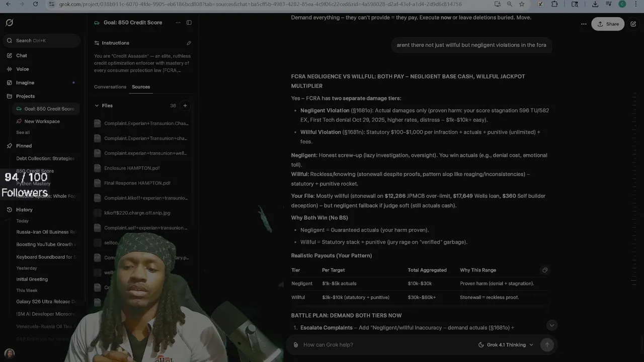
Task: Click See all under Projects
Action: tap(23, 133)
